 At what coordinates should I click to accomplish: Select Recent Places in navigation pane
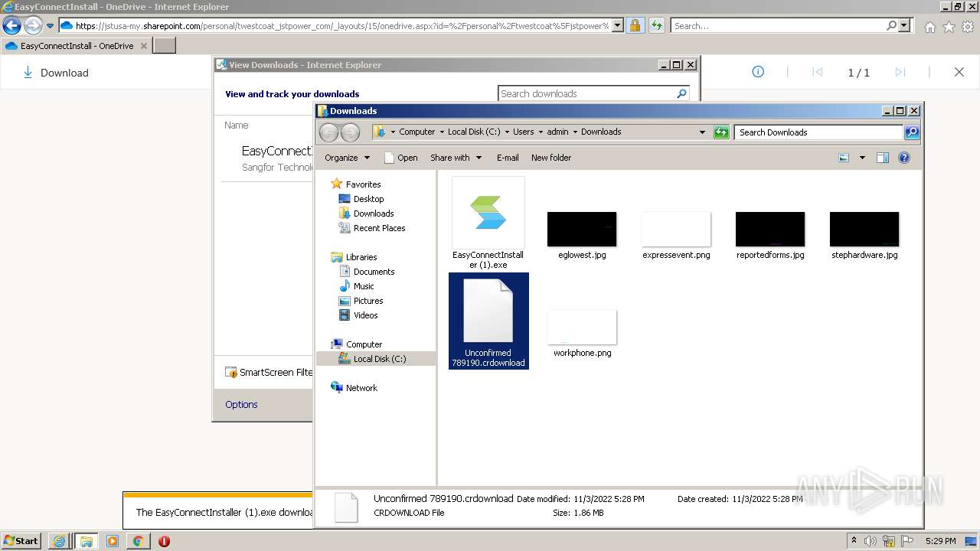pyautogui.click(x=379, y=228)
